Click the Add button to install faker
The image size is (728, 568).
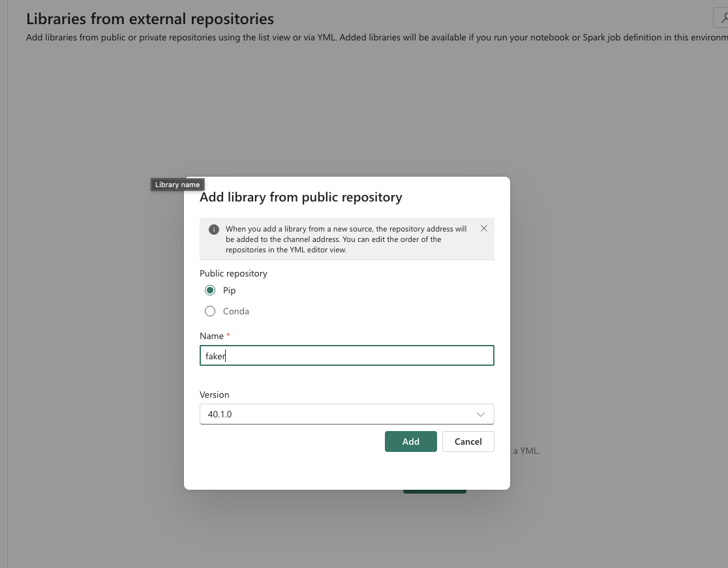pos(410,441)
